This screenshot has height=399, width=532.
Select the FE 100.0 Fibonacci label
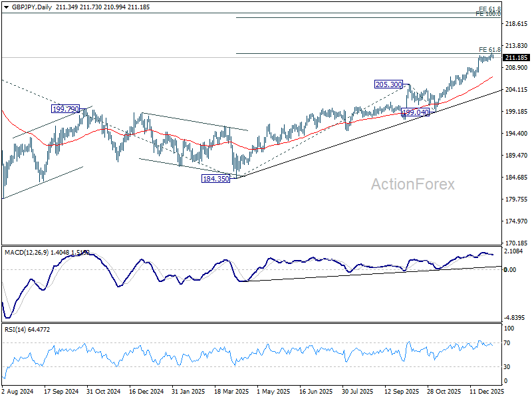pyautogui.click(x=489, y=14)
